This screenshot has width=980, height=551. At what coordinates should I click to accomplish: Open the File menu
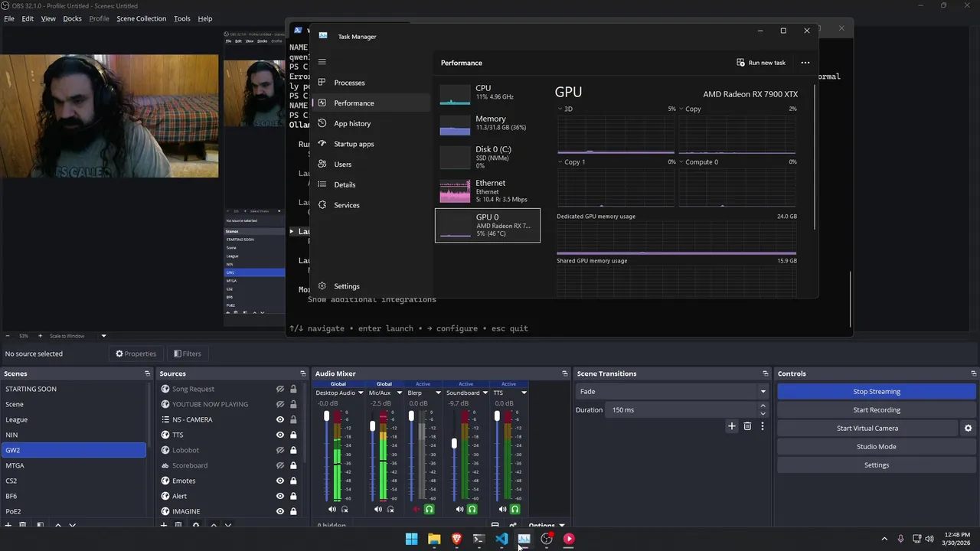[9, 18]
